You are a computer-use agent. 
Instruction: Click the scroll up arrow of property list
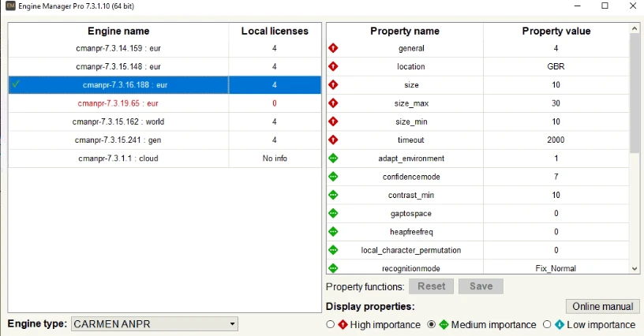(635, 28)
